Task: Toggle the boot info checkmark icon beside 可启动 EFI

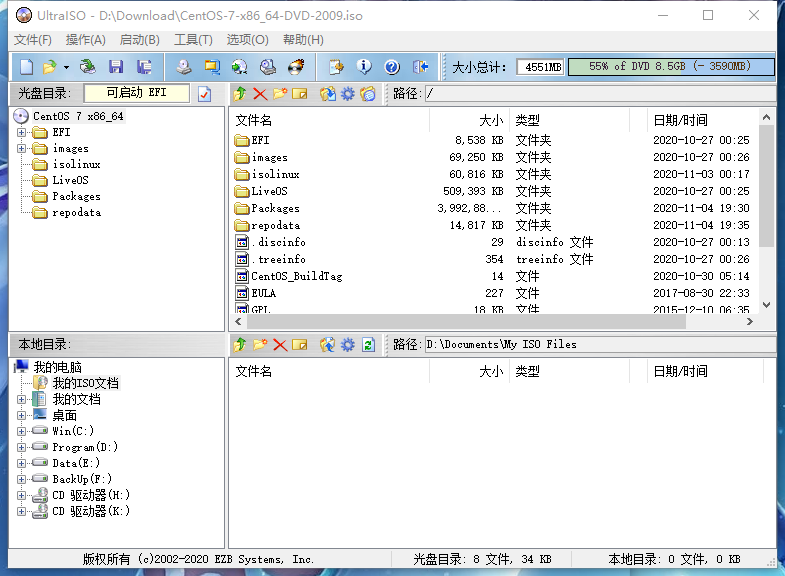Action: pos(205,94)
